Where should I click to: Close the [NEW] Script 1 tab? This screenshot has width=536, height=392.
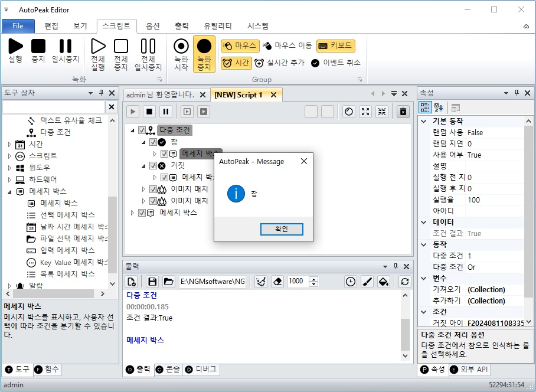click(273, 95)
